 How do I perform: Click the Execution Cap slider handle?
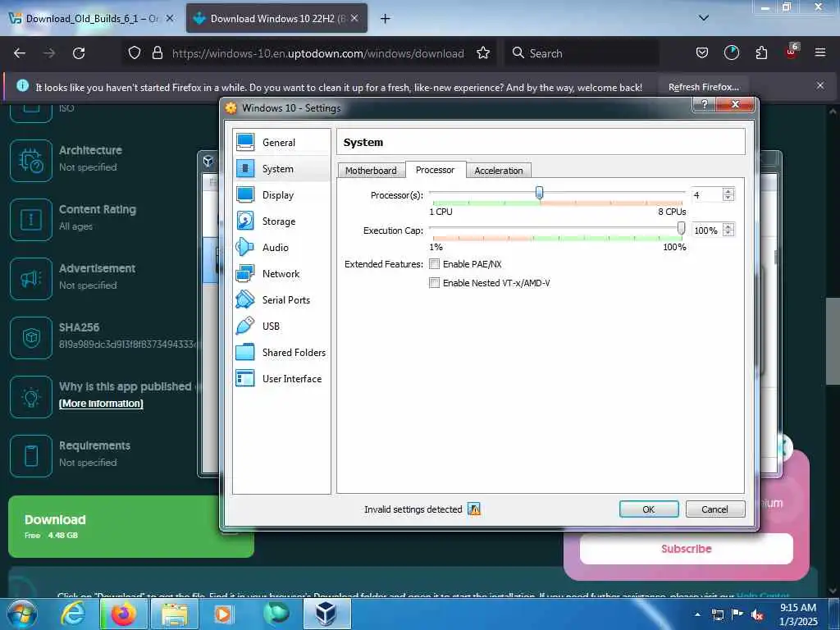pyautogui.click(x=681, y=228)
